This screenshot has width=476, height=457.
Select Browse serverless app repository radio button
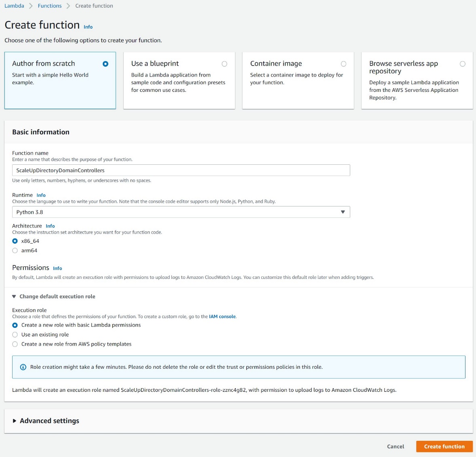point(462,64)
